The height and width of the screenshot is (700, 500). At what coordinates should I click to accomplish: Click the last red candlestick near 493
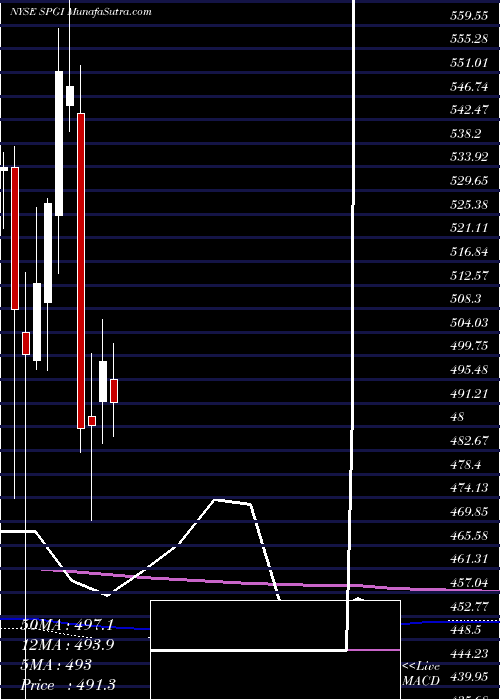pos(114,391)
